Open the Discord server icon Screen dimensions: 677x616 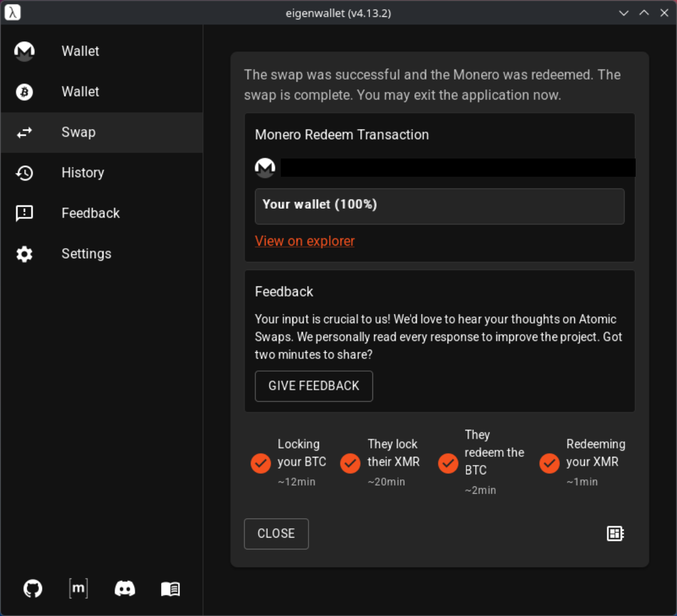[x=125, y=588]
